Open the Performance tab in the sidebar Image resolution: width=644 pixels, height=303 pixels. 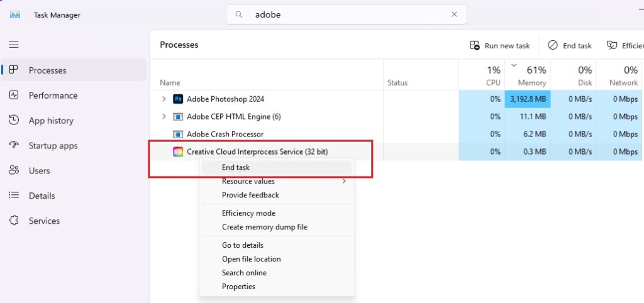click(53, 96)
